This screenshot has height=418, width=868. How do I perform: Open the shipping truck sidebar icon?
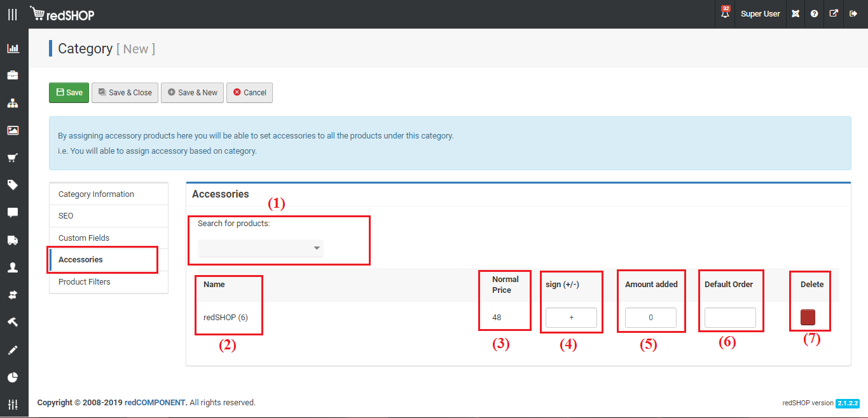coord(13,240)
